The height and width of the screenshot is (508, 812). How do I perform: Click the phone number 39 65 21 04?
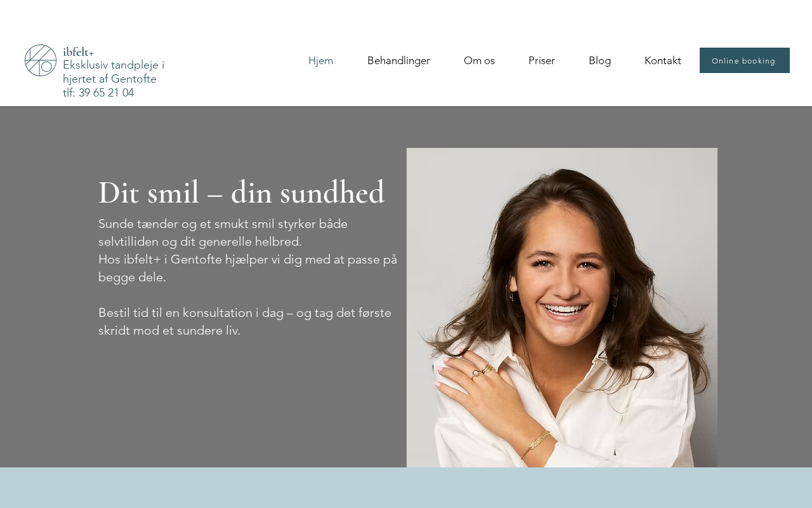pos(106,93)
